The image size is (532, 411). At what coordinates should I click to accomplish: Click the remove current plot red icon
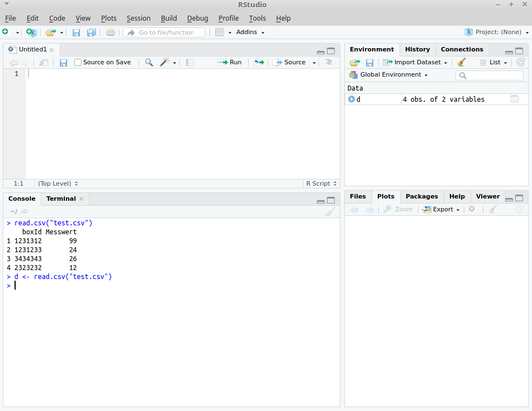click(x=472, y=209)
